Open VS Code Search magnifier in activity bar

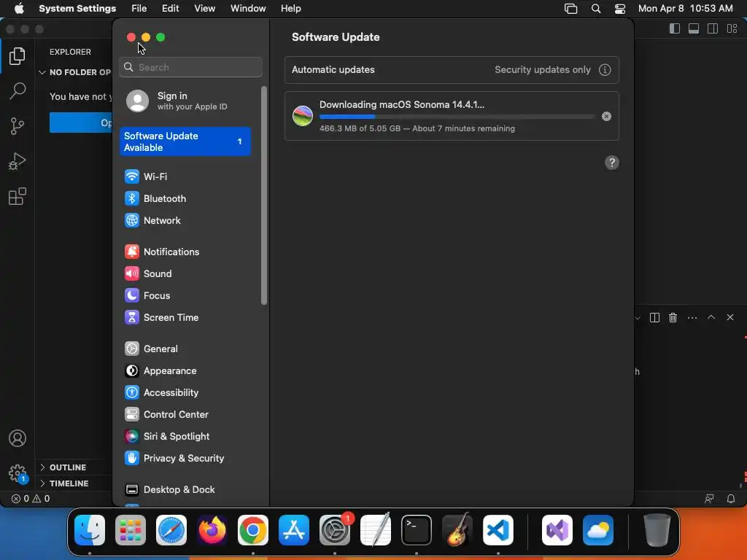(18, 90)
